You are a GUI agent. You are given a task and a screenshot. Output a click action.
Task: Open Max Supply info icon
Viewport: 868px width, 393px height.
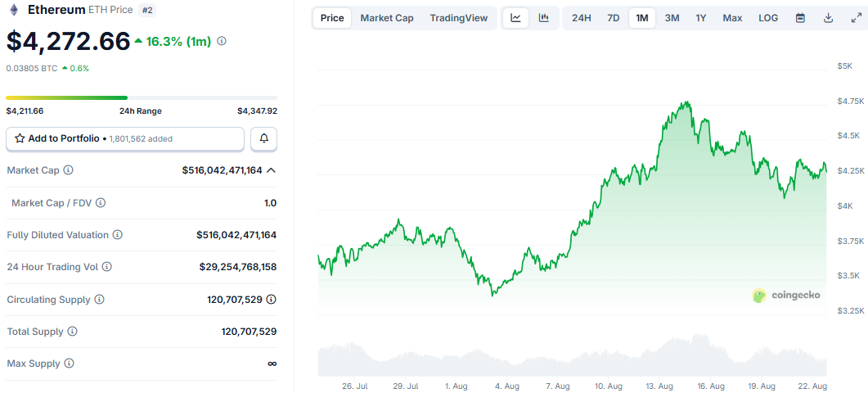coord(69,364)
